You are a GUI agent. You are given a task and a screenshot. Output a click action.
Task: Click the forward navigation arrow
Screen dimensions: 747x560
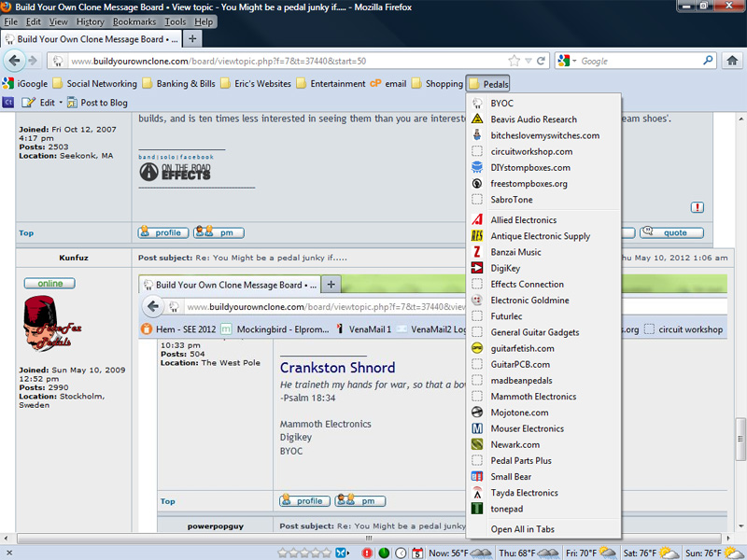(33, 61)
